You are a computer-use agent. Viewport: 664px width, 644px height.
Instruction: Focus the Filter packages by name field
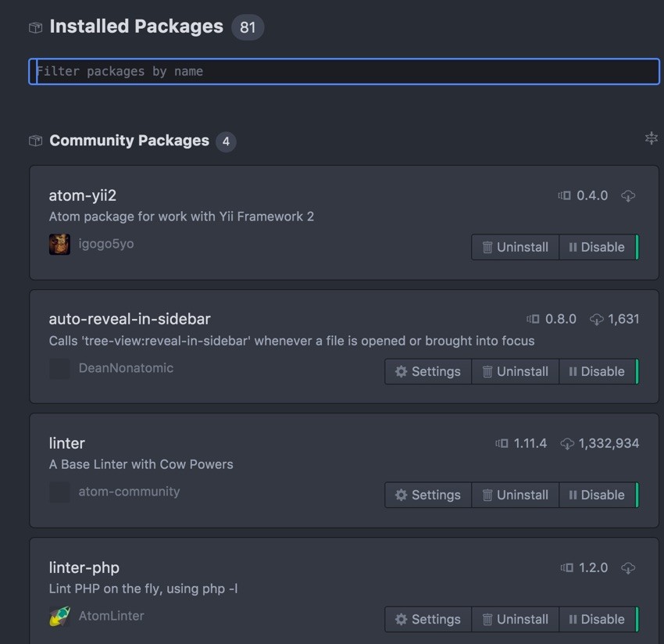click(x=344, y=71)
